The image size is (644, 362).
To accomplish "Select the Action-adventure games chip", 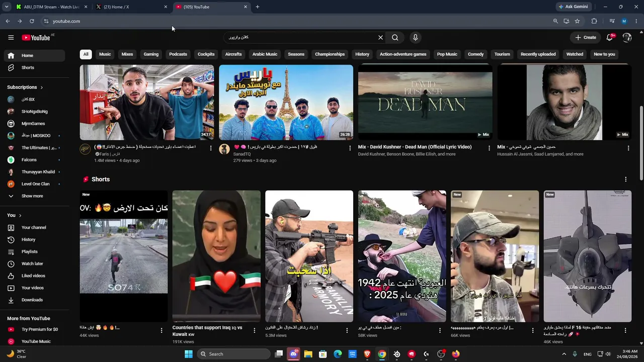I will coord(403,54).
